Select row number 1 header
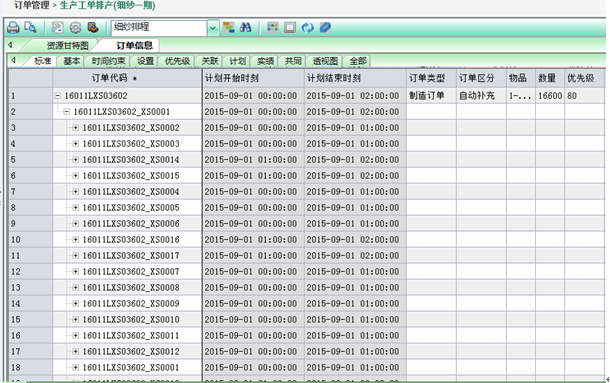Viewport: 610px width, 383px height. tap(30, 96)
